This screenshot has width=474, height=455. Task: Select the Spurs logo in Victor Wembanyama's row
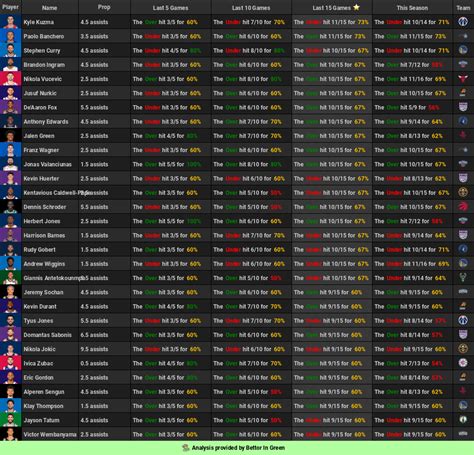coord(463,434)
